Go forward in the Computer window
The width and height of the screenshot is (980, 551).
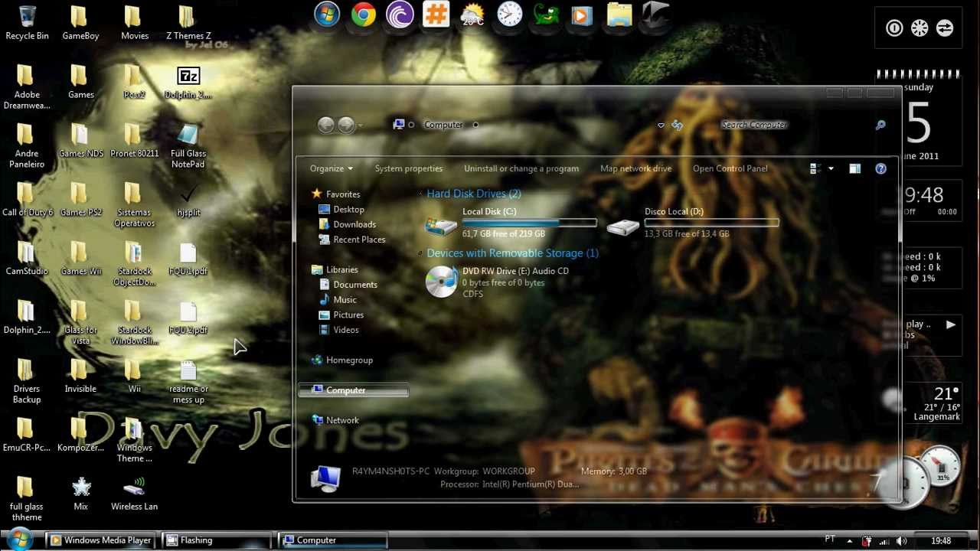pos(345,125)
